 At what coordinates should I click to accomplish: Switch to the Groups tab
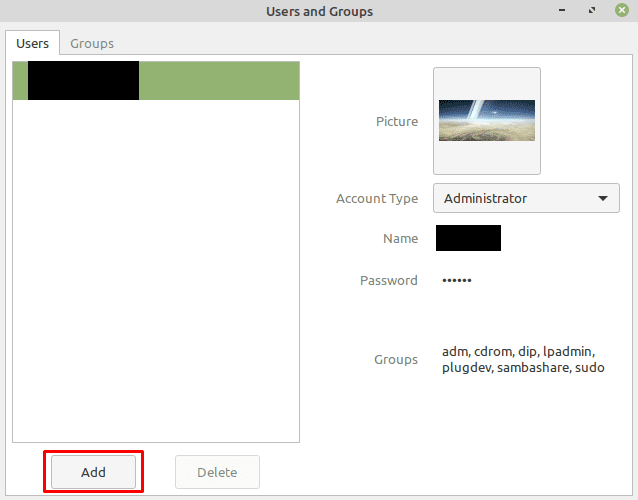pos(92,43)
